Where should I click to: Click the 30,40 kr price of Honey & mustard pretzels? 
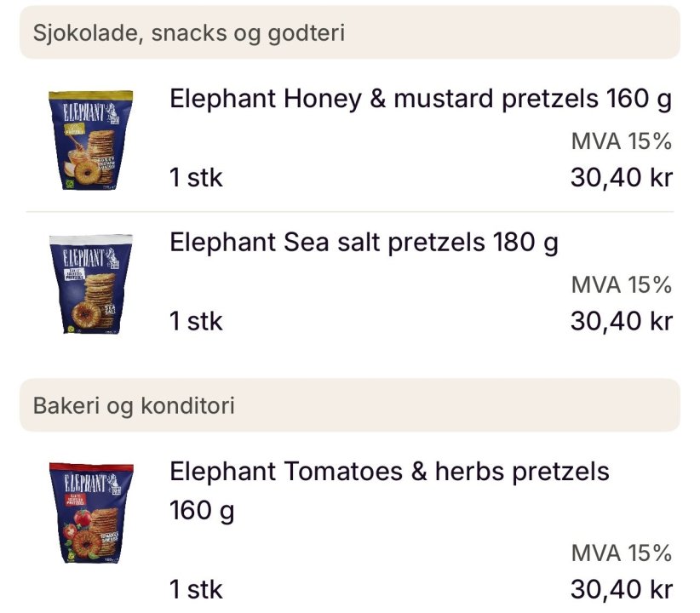(x=621, y=179)
